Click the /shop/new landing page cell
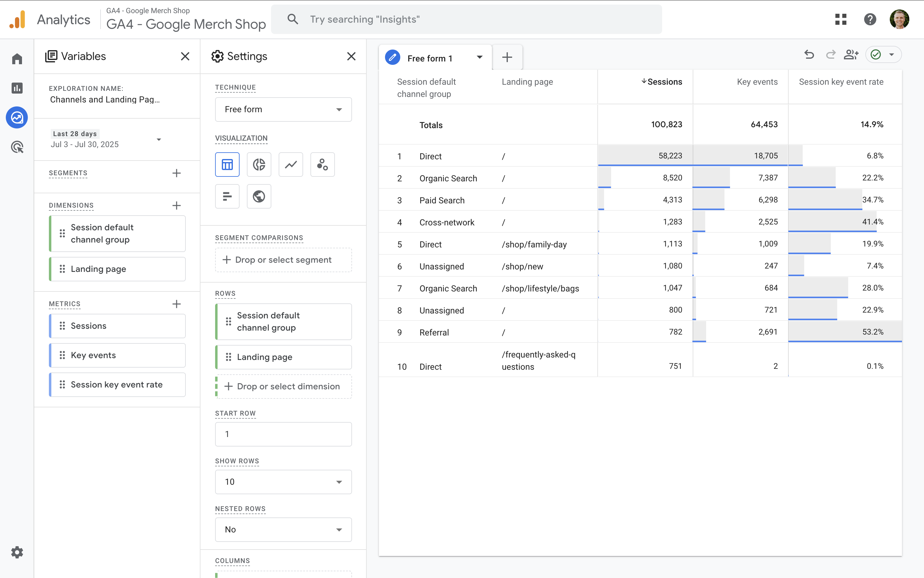 [x=522, y=266]
